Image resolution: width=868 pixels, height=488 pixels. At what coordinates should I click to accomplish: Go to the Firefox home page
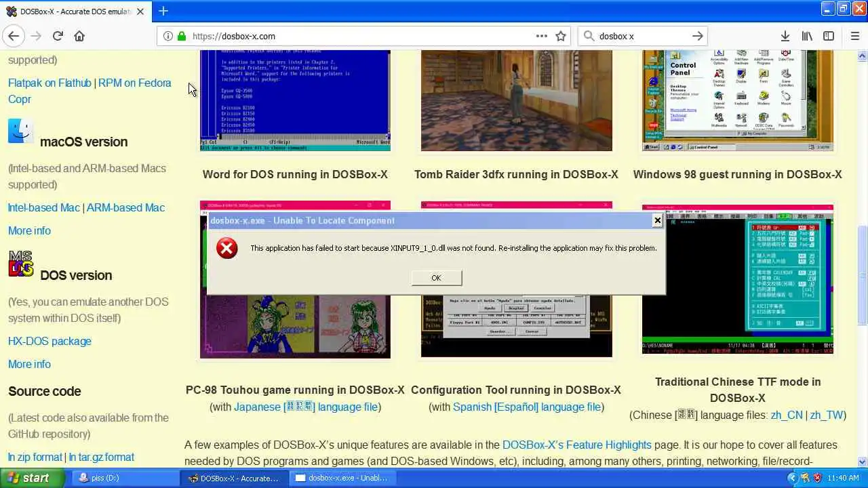pyautogui.click(x=79, y=36)
